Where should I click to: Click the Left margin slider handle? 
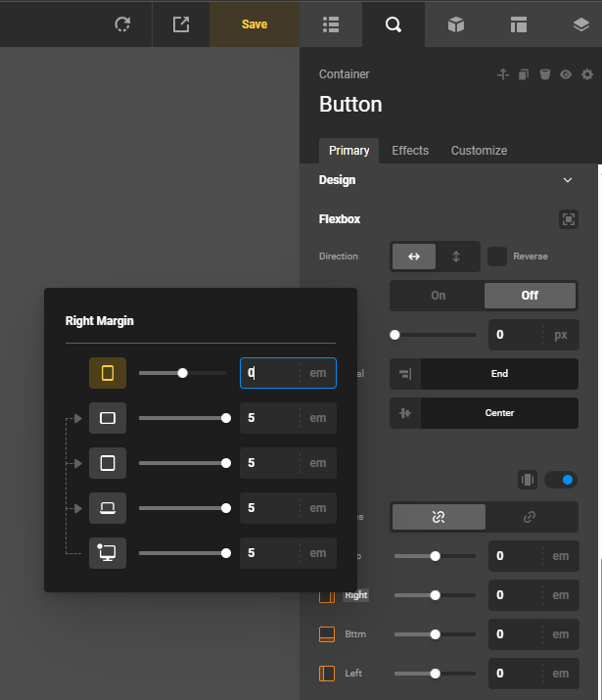point(436,674)
